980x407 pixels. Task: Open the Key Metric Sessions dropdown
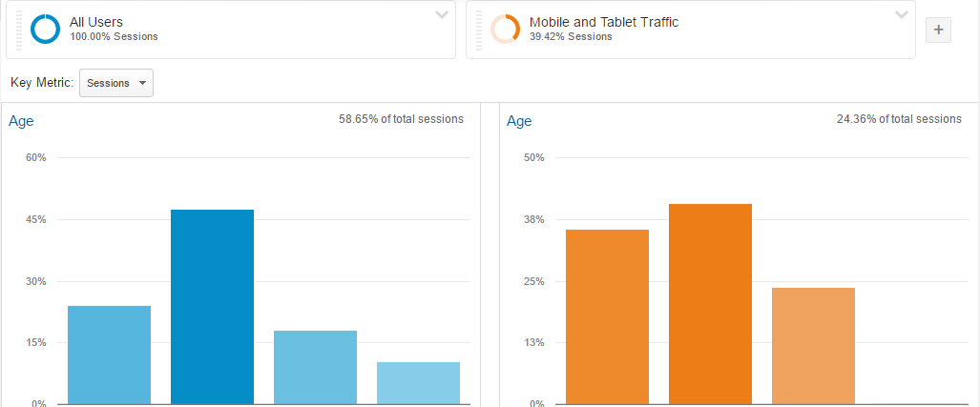116,83
